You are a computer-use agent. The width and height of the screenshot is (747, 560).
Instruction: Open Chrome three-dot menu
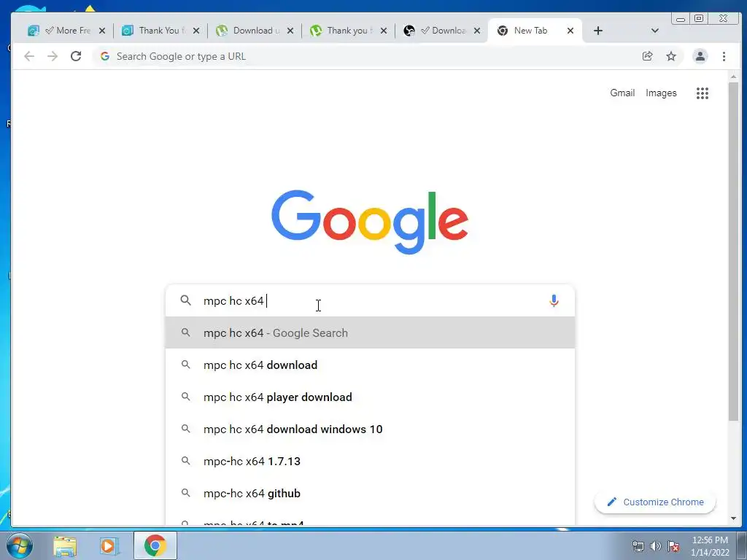tap(724, 56)
